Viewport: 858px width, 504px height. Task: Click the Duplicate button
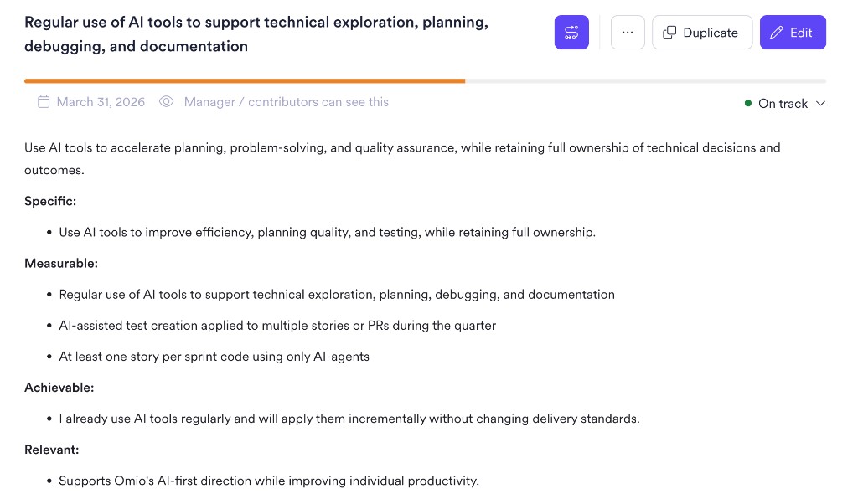pyautogui.click(x=702, y=32)
